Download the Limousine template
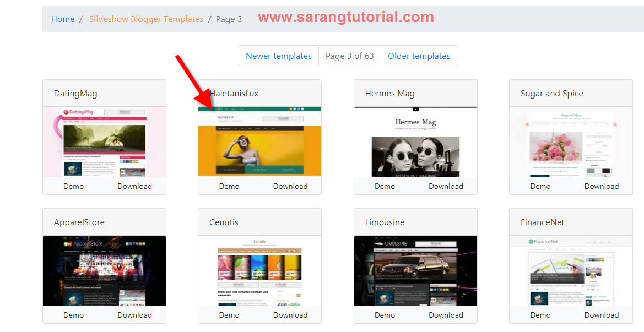The image size is (644, 332). [x=446, y=315]
